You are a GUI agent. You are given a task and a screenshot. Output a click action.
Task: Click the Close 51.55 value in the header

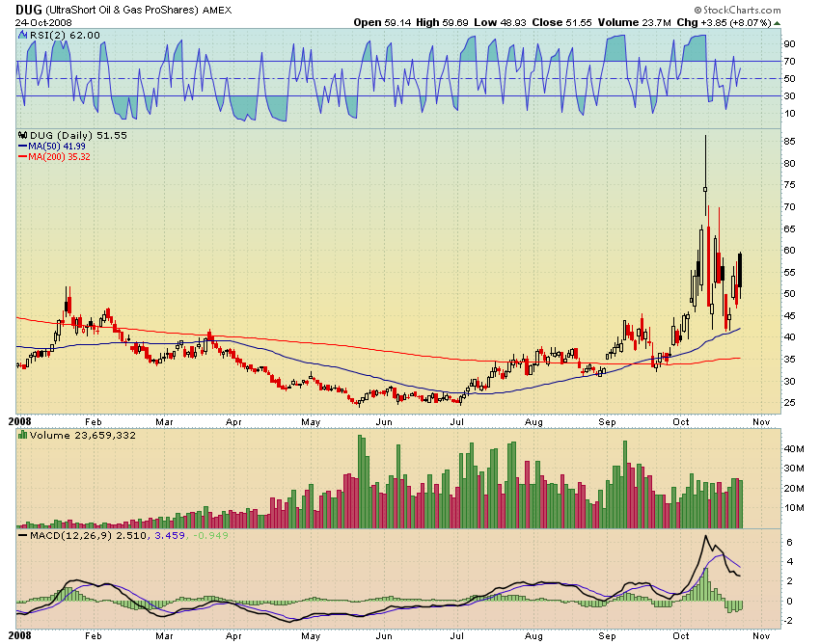tap(561, 22)
